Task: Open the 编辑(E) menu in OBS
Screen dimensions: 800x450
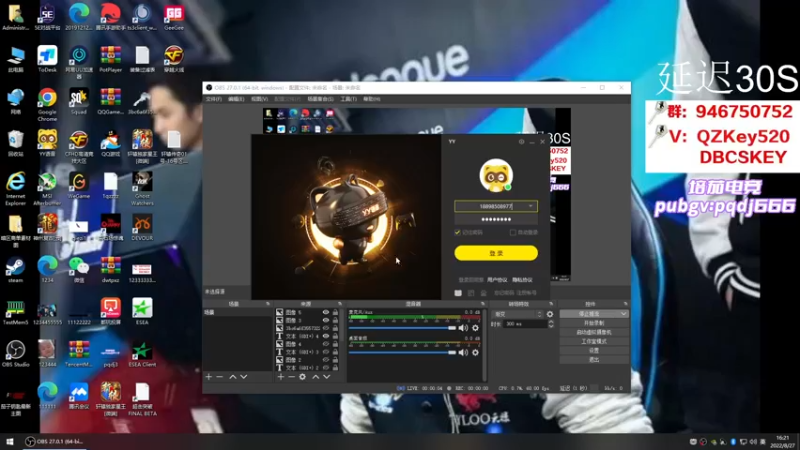Action: pos(236,99)
